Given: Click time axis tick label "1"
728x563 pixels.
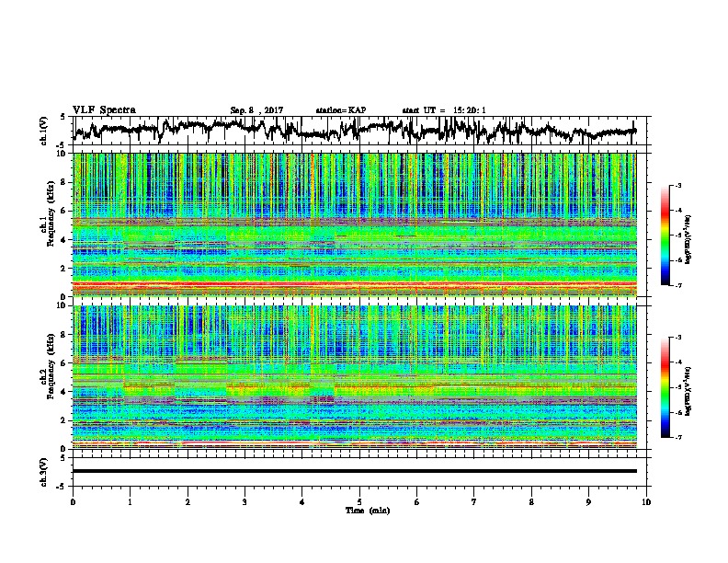Looking at the screenshot, I should pyautogui.click(x=131, y=502).
